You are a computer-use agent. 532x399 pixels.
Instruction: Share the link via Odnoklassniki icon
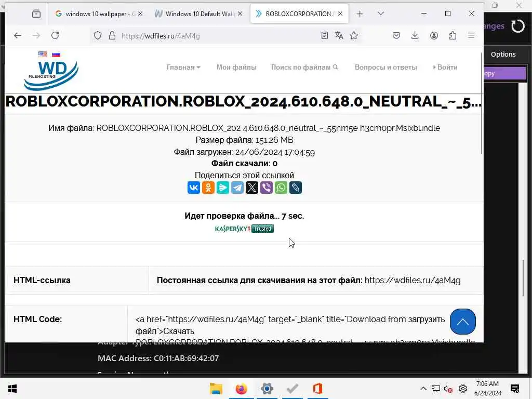pos(208,188)
